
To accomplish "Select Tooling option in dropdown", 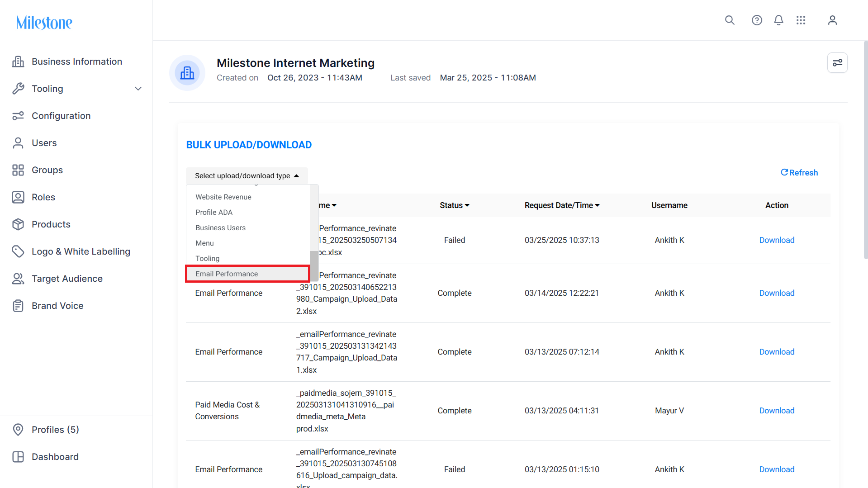I will click(208, 258).
